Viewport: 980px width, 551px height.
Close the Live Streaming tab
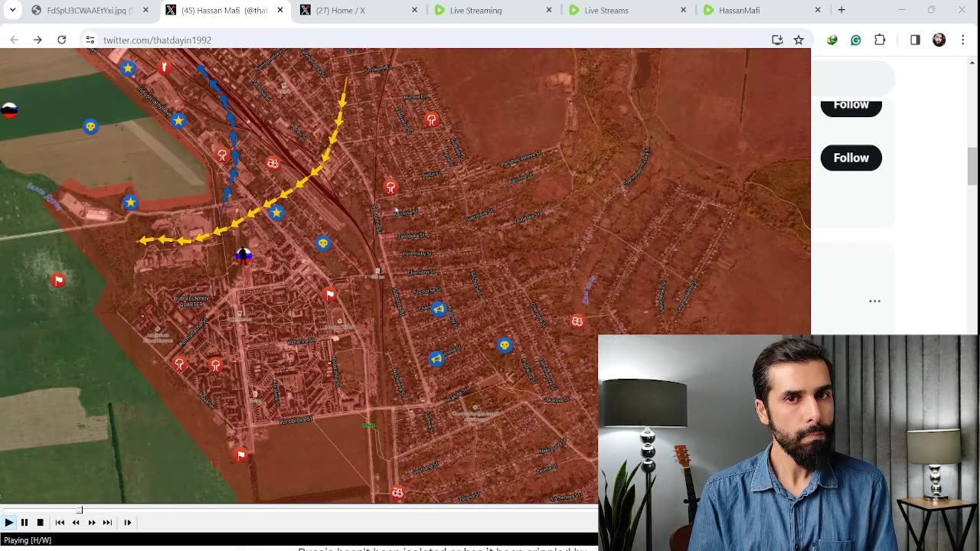tap(549, 10)
